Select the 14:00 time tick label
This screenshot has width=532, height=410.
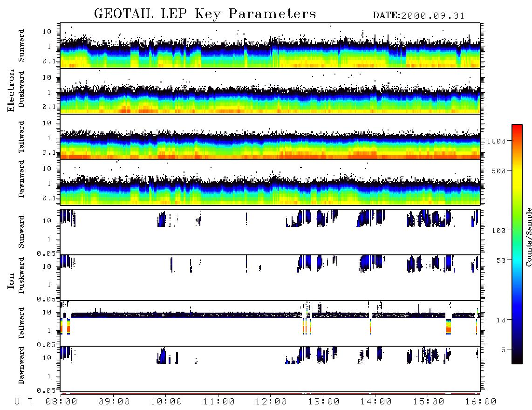pyautogui.click(x=376, y=402)
